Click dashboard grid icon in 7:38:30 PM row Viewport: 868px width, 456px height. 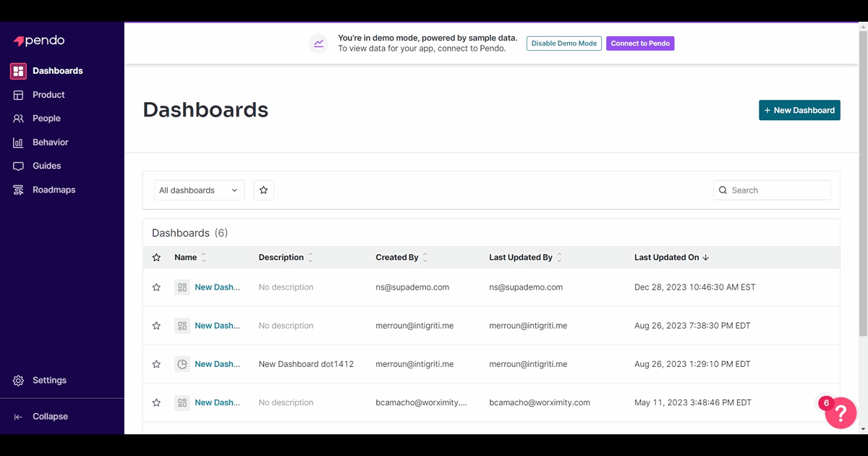[x=182, y=326]
